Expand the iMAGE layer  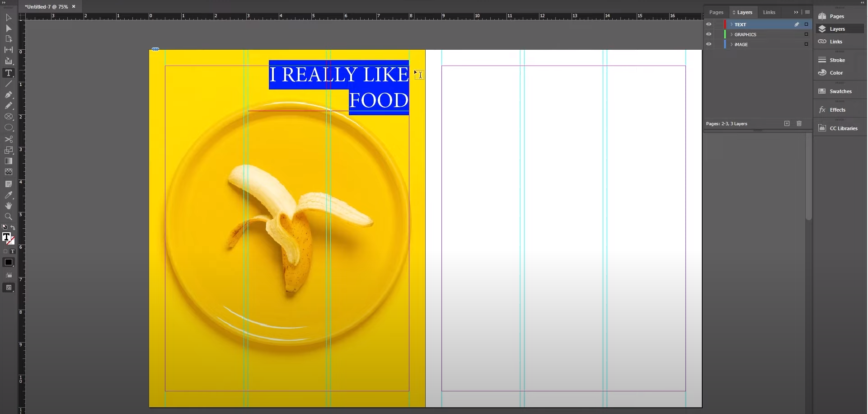click(732, 44)
